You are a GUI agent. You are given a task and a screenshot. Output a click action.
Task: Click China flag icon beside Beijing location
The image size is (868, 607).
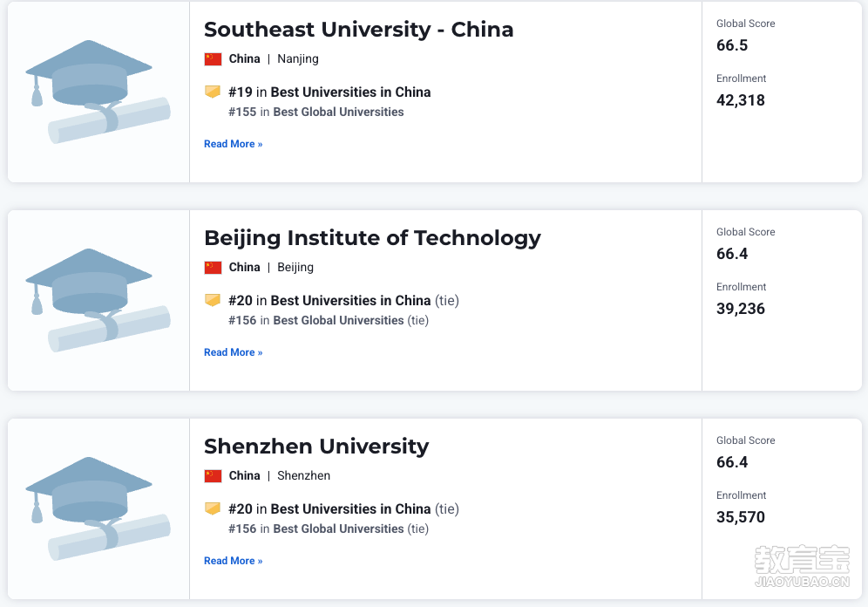(214, 268)
